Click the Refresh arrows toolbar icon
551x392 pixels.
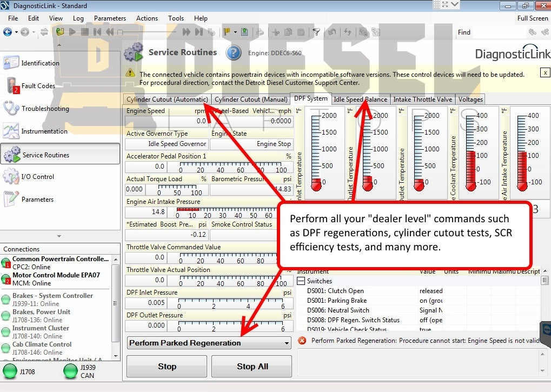point(348,32)
